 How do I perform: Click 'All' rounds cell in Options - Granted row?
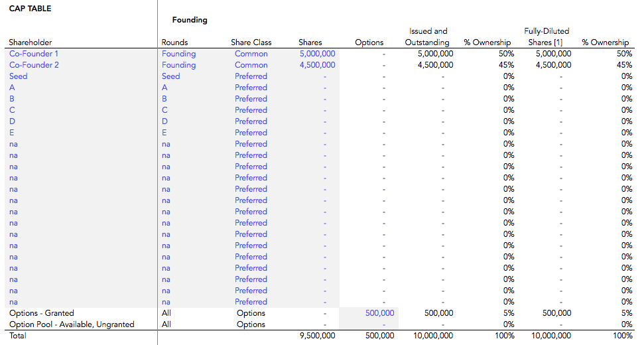pyautogui.click(x=166, y=313)
